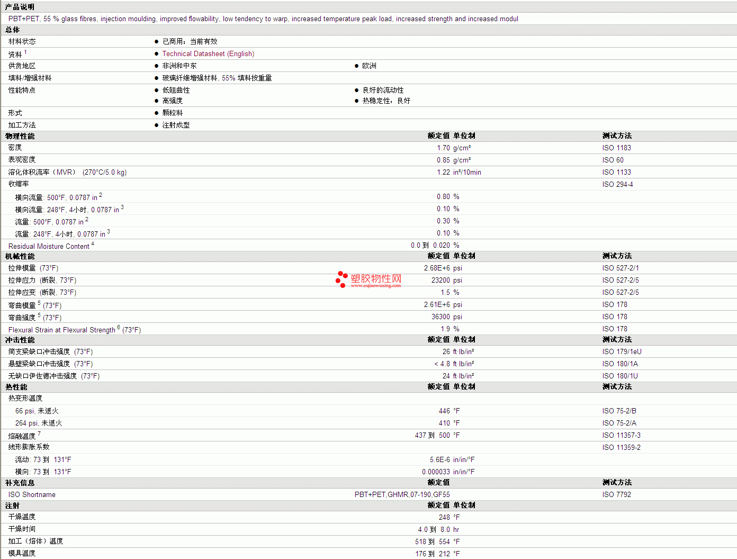Open the Technical Datasheet (English) link
The width and height of the screenshot is (737, 560).
[x=208, y=54]
